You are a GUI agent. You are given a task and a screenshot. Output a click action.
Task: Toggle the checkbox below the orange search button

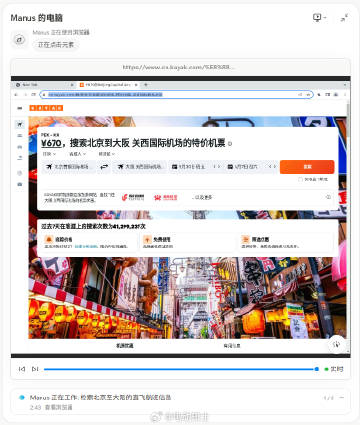pyautogui.click(x=300, y=179)
